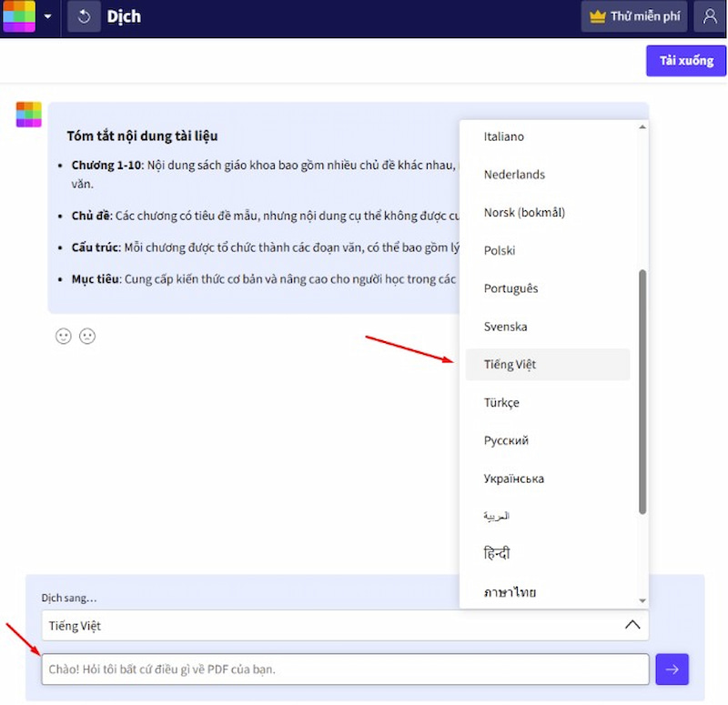Open the dropdown arrow beside the logo
Screen dimensions: 728x705
[47, 16]
